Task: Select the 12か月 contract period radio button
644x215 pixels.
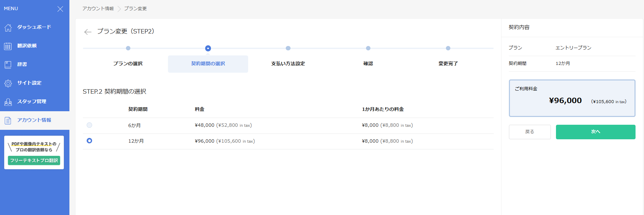Action: (89, 141)
